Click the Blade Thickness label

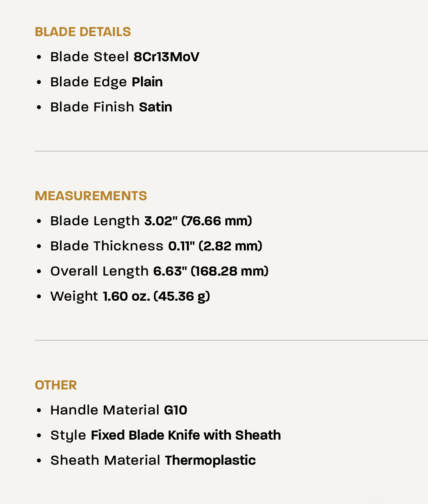[x=107, y=246]
